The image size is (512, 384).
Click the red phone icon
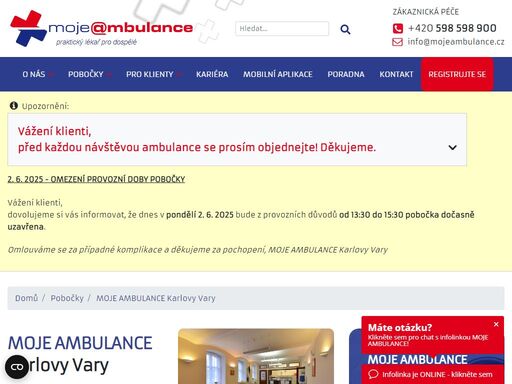(398, 29)
